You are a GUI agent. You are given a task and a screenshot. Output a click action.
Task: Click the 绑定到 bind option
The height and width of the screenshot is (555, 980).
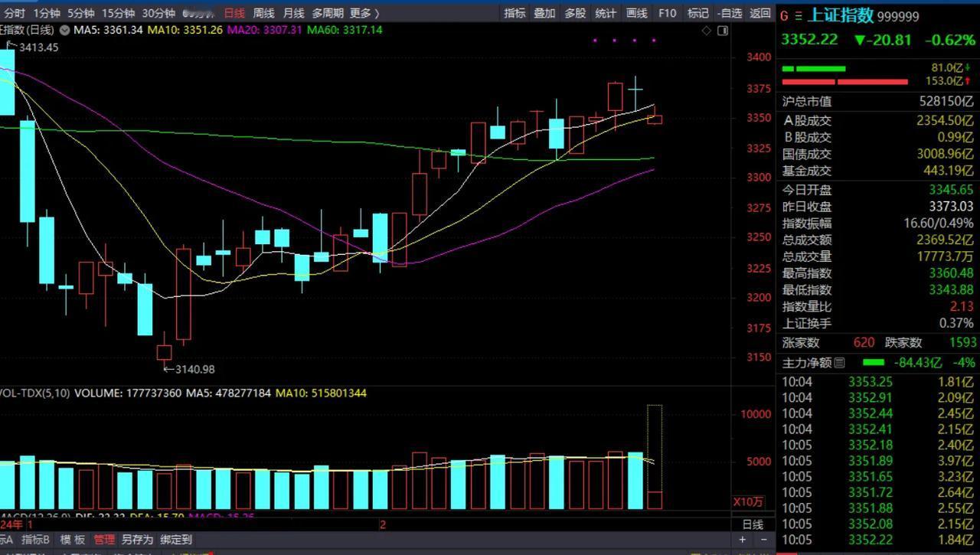pyautogui.click(x=176, y=540)
